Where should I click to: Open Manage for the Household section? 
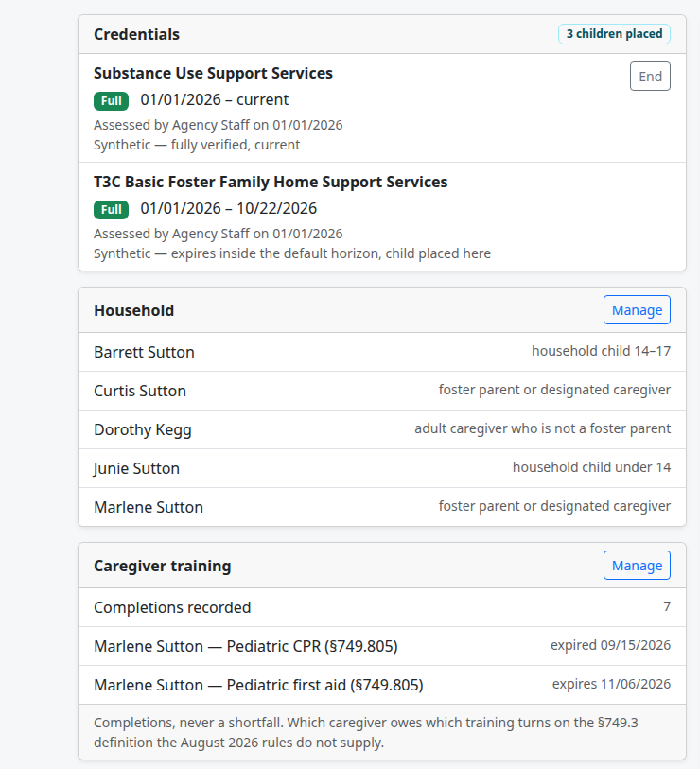(x=637, y=310)
